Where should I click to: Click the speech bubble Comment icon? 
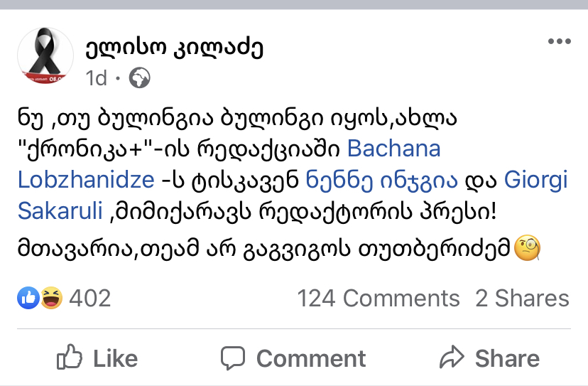click(x=232, y=357)
